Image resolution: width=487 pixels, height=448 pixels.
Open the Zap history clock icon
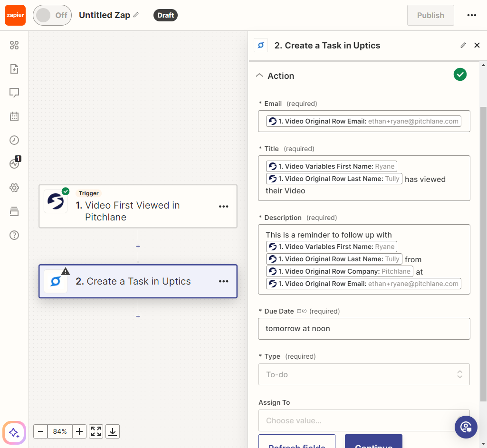click(x=14, y=140)
